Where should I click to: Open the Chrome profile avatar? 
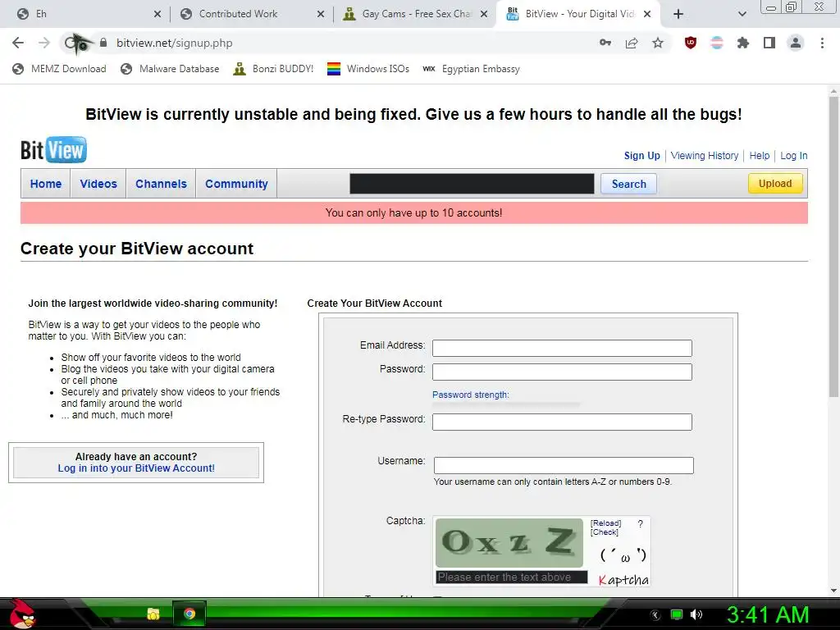(796, 43)
